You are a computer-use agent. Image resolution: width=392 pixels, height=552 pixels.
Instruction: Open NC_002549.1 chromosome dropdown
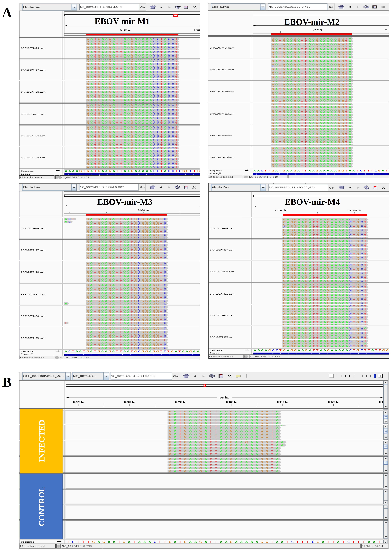(106, 376)
